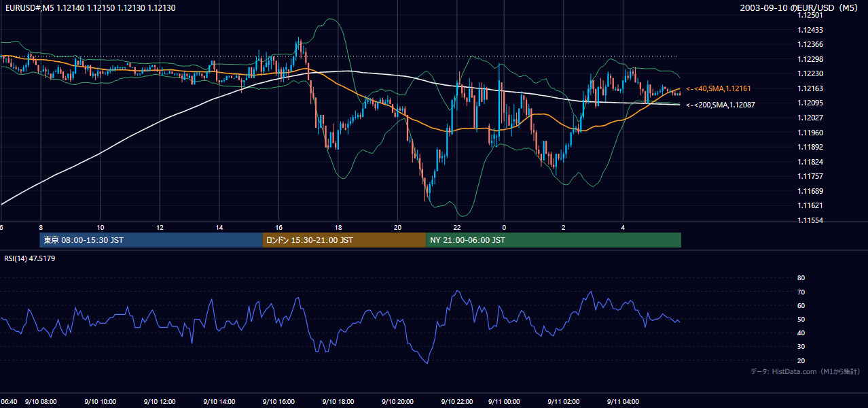This screenshot has width=868, height=408.
Task: Click hour marker 18 under price chart
Action: (338, 227)
